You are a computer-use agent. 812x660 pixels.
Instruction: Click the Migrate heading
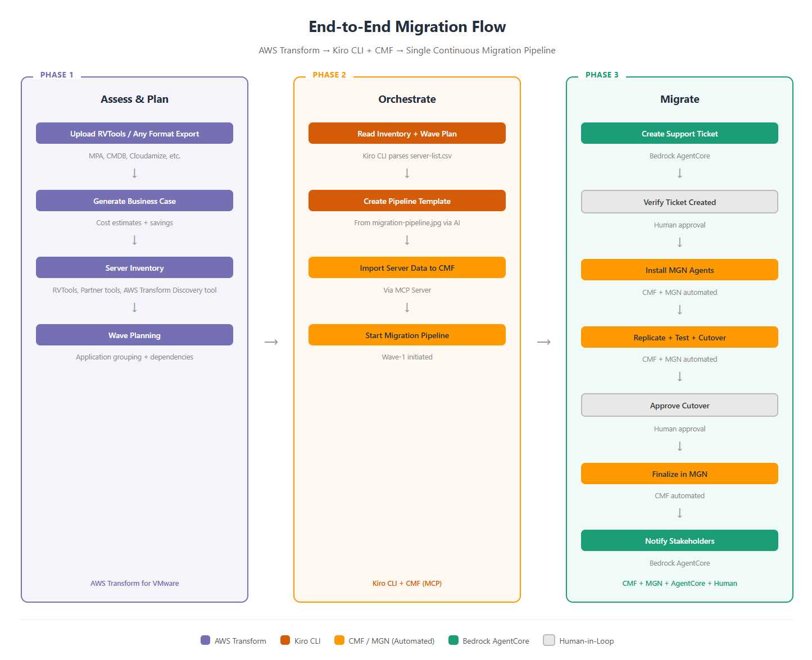(x=679, y=99)
